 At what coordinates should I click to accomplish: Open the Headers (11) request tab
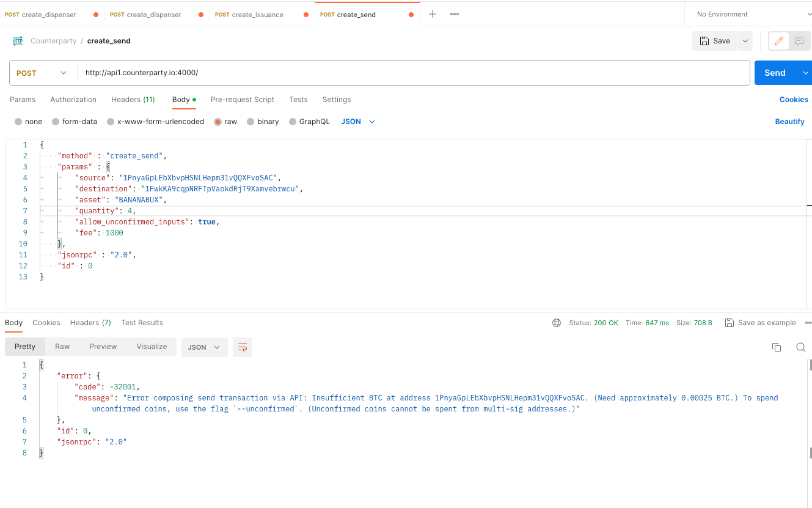[133, 100]
